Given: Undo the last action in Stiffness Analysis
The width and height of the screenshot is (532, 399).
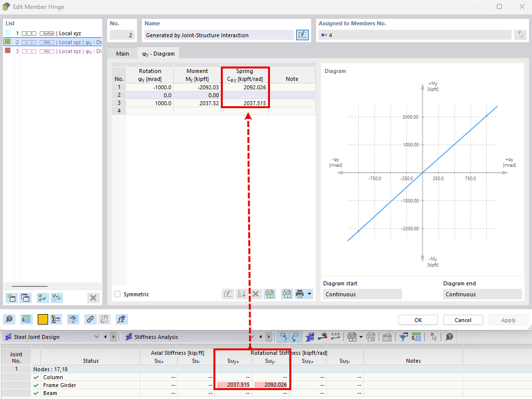Looking at the screenshot, I should pyautogui.click(x=283, y=337).
